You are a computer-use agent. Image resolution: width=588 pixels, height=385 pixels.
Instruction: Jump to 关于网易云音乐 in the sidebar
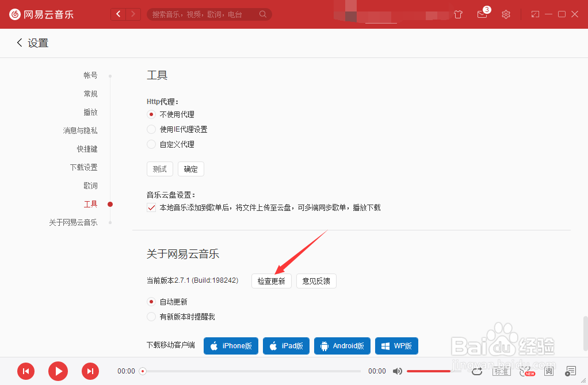(73, 222)
